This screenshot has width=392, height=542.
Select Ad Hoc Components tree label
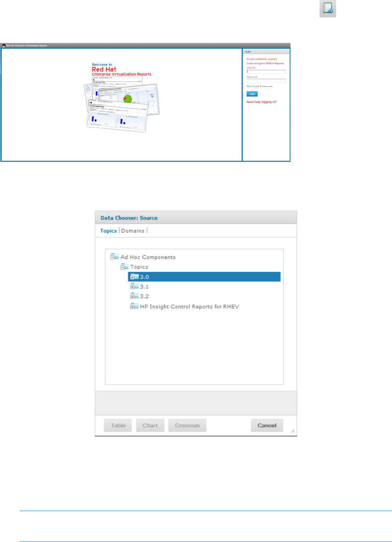148,257
